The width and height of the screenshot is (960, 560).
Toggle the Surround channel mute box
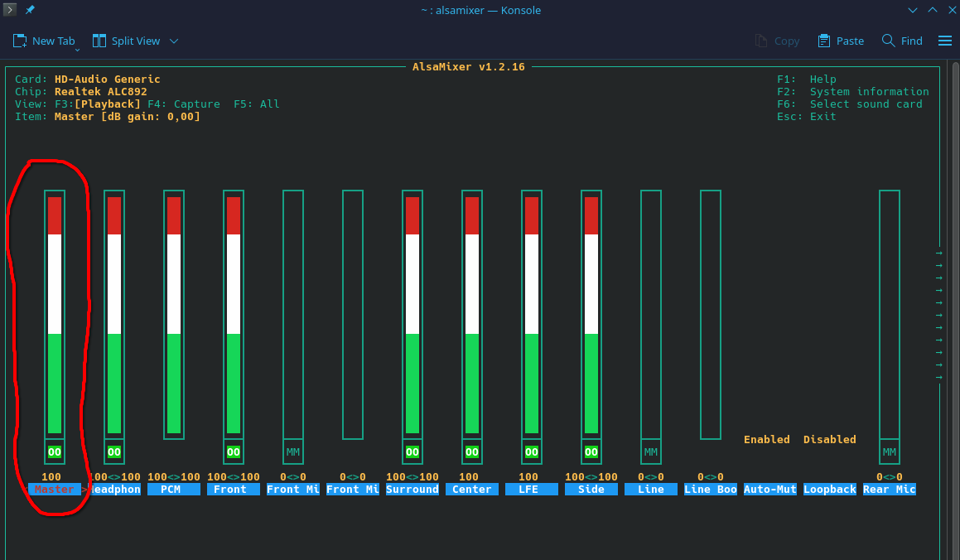tap(412, 452)
